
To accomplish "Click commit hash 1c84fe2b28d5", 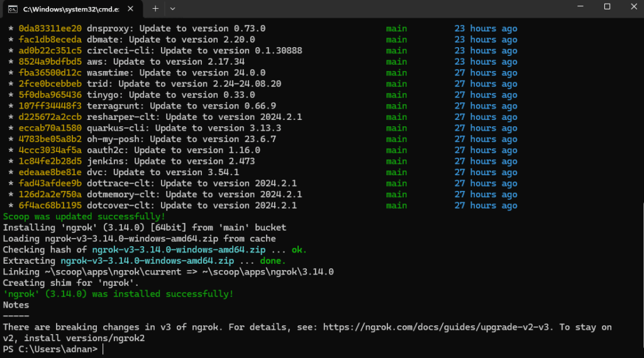I will click(50, 161).
